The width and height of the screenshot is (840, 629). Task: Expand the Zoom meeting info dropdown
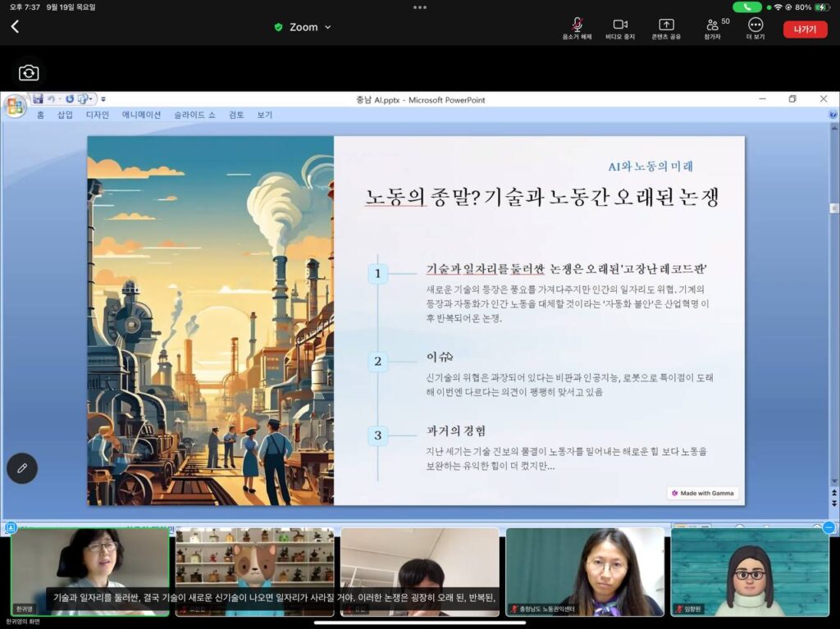pos(304,27)
